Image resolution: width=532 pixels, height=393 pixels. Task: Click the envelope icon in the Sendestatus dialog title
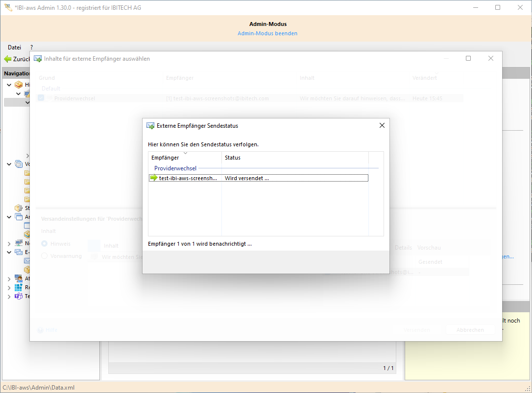coord(150,125)
